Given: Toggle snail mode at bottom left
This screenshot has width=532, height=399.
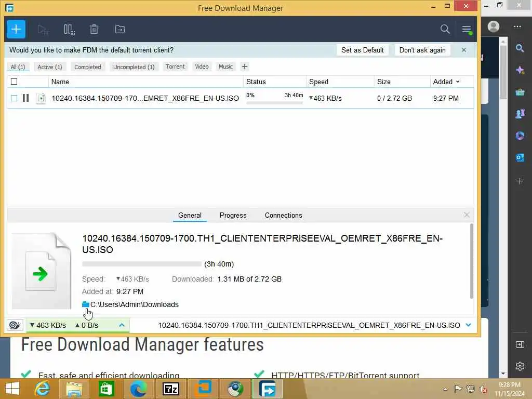Looking at the screenshot, I should tap(15, 325).
